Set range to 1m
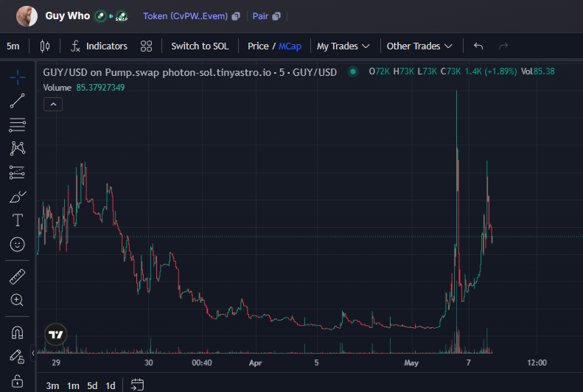 [x=73, y=385]
